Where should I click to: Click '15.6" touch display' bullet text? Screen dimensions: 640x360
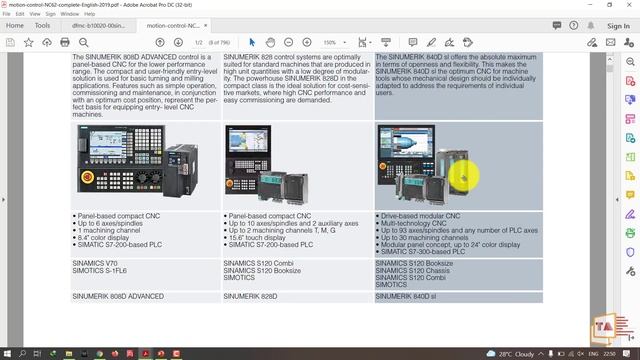(x=257, y=237)
